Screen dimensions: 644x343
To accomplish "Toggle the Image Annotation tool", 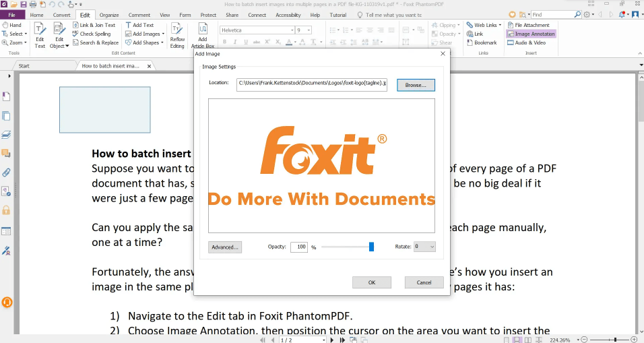I will pyautogui.click(x=532, y=34).
